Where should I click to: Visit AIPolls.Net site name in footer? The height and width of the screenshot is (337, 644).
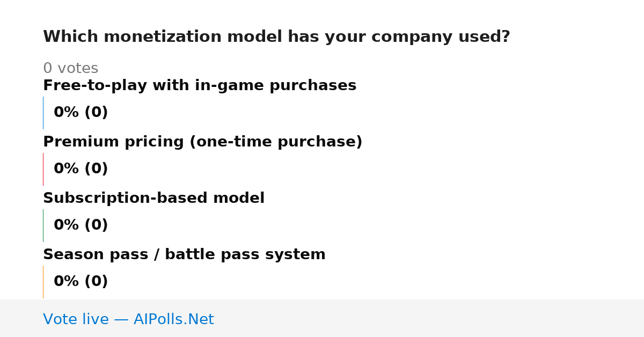(173, 319)
